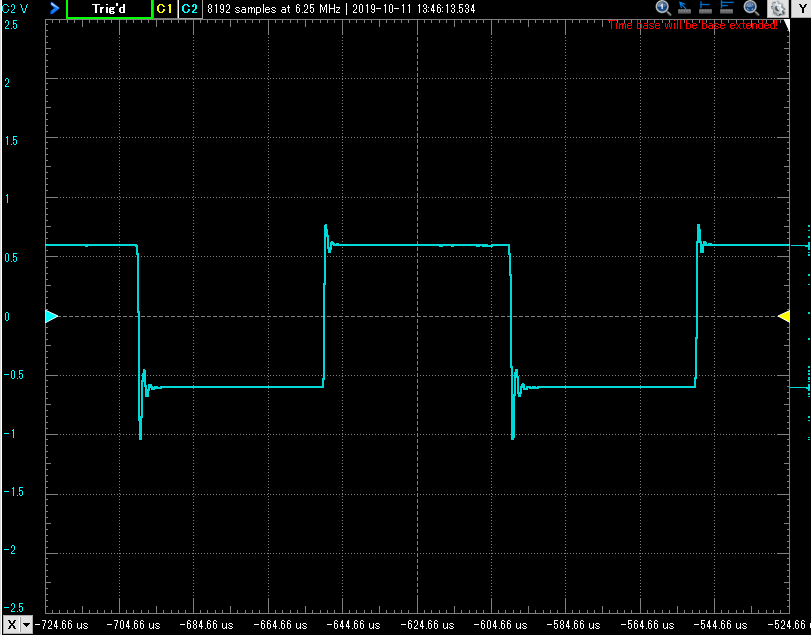
Task: Click the cyan zero-level marker on left
Action: [x=52, y=316]
